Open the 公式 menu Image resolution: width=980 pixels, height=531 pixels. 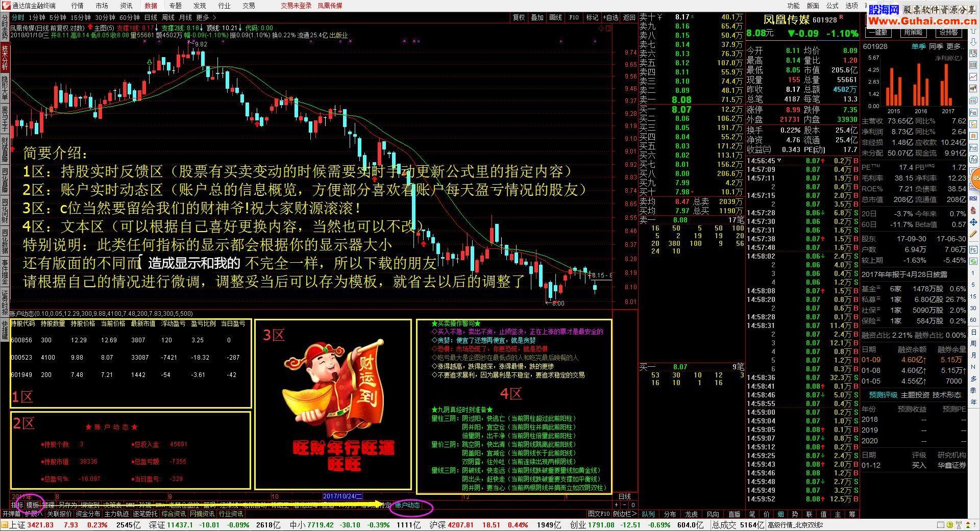[832, 6]
